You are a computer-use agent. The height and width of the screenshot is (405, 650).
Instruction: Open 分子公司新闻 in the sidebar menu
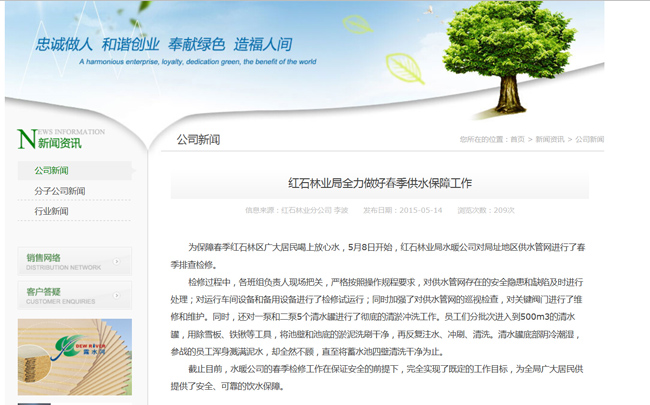coord(60,191)
